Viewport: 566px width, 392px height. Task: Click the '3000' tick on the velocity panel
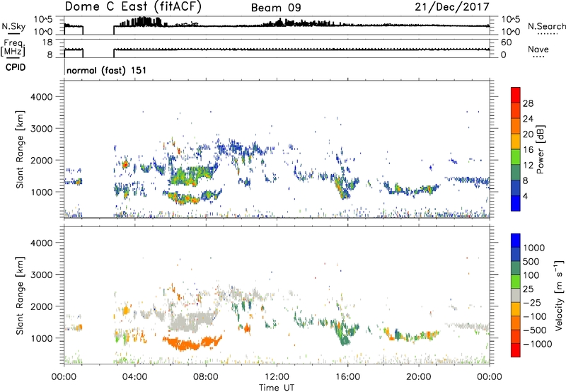click(x=41, y=275)
